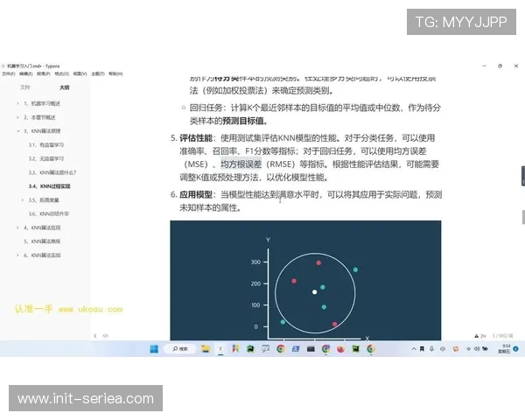The image size is (525, 420).
Task: Open Chrome icon beside the chat bubble icon
Action: 281,349
